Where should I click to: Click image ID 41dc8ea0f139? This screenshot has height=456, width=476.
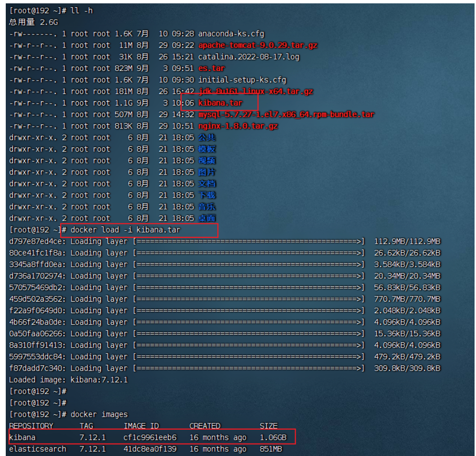pos(150,449)
